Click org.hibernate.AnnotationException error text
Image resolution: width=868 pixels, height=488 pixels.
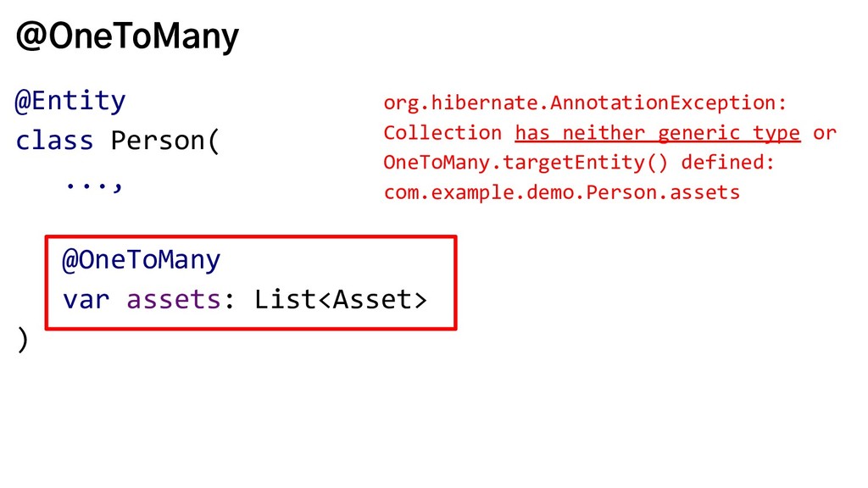coord(585,103)
